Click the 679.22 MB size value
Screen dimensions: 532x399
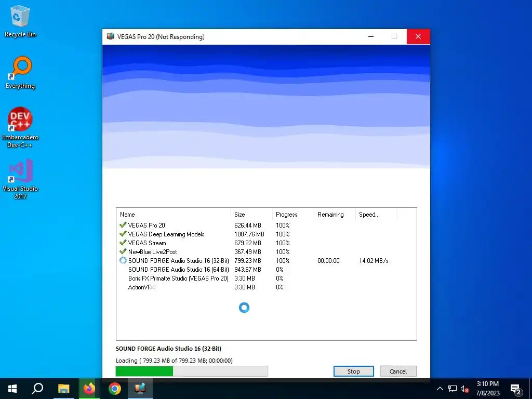pos(248,243)
